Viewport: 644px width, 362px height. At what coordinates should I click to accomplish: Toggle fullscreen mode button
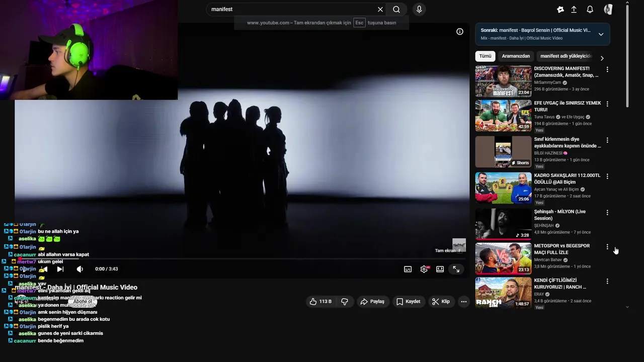[x=456, y=269]
